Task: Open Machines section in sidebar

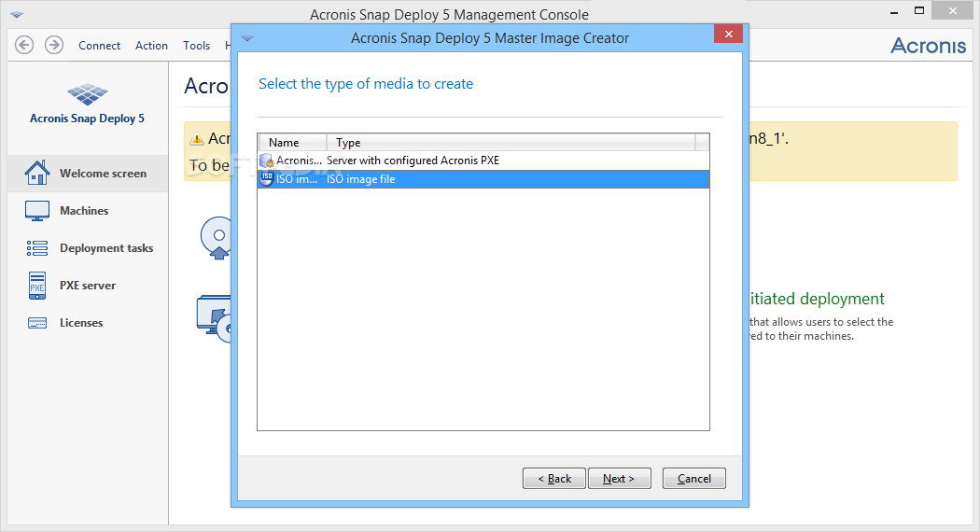Action: tap(84, 211)
